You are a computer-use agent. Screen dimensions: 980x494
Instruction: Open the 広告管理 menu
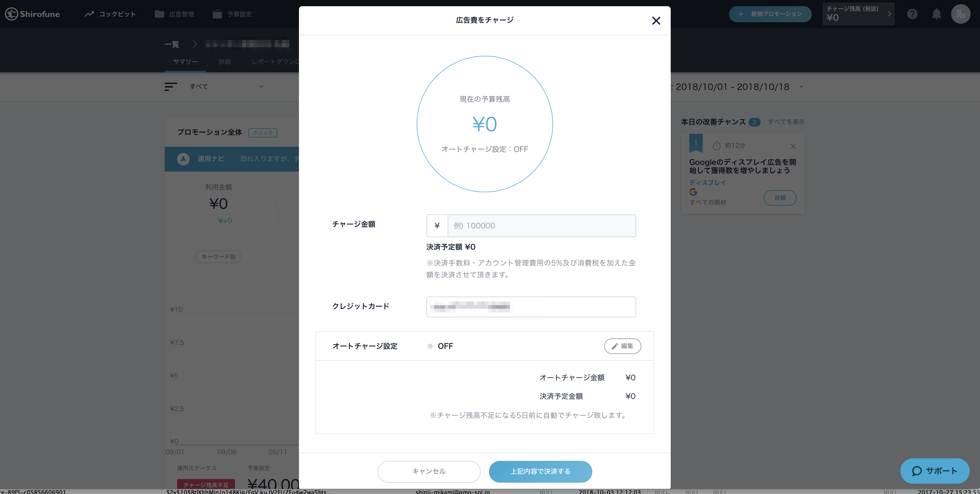point(175,14)
